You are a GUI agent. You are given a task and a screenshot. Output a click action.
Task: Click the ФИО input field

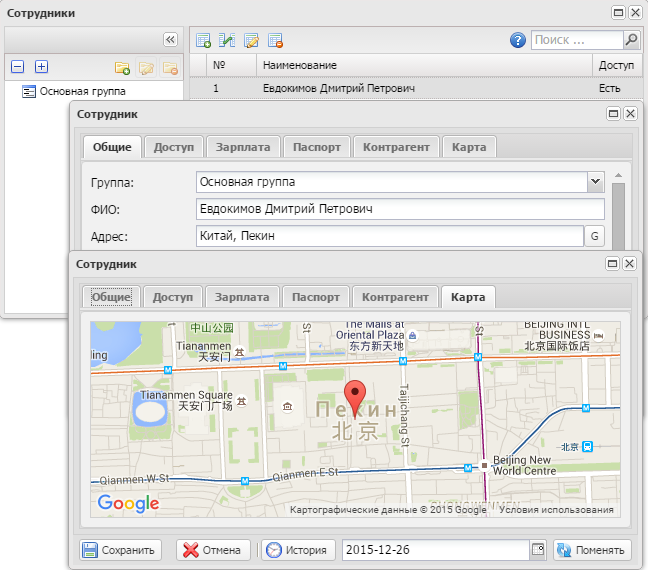tap(400, 209)
